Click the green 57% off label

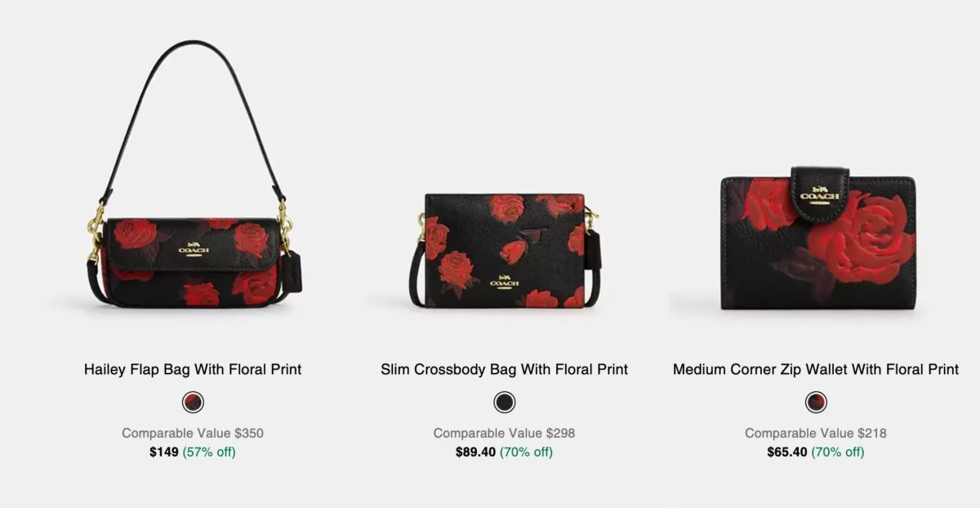209,452
